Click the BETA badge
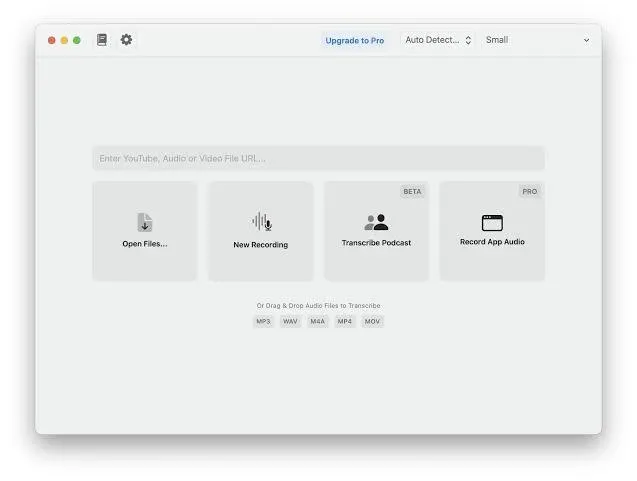Viewport: 637px width, 481px height. (x=412, y=191)
